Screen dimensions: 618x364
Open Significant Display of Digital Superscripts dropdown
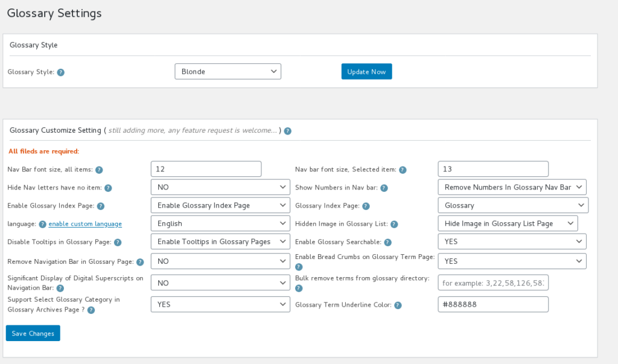point(220,283)
